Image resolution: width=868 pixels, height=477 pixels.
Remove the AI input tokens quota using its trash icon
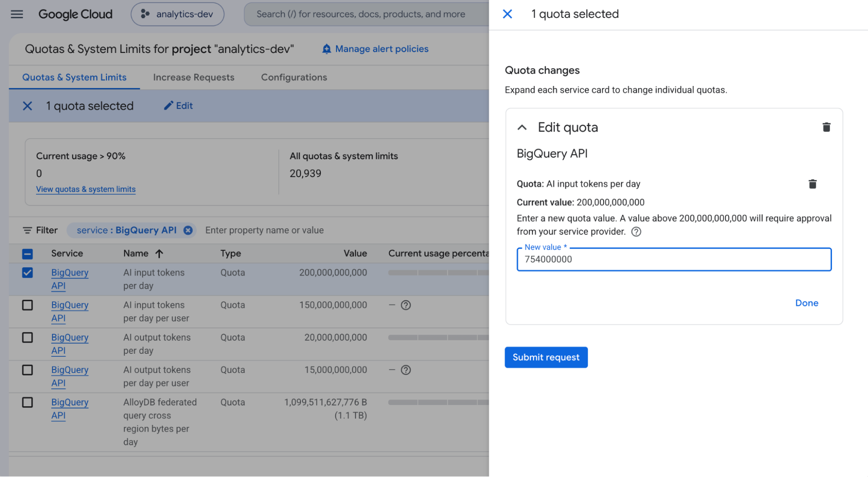pos(812,184)
